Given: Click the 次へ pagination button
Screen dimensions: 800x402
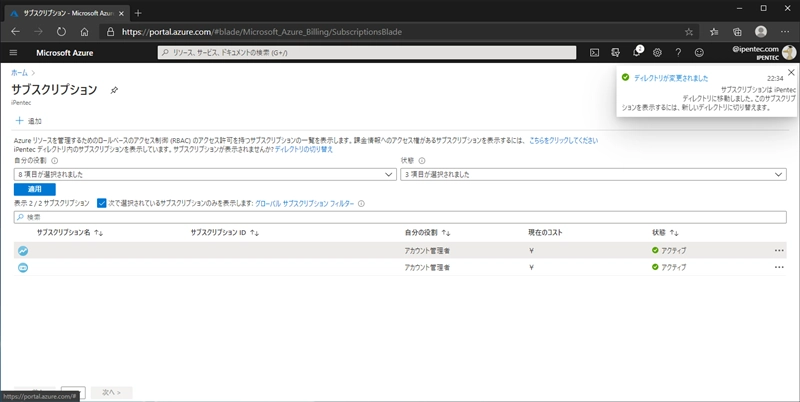Looking at the screenshot, I should pos(112,393).
